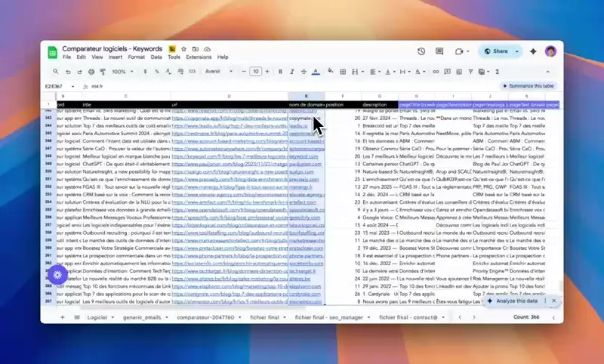Undo the last action

coord(68,72)
